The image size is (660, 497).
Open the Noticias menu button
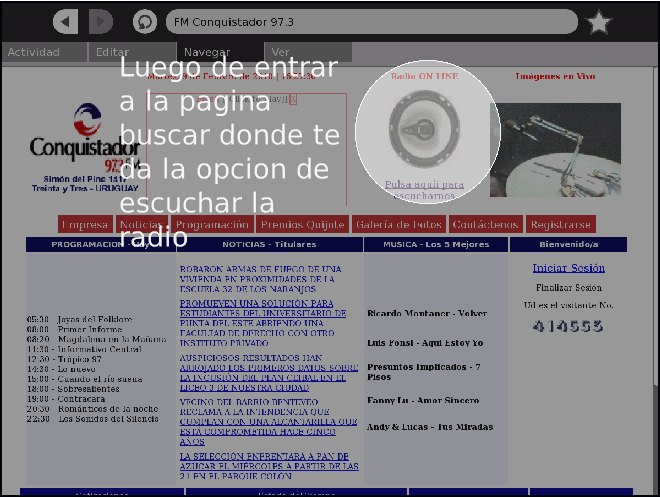point(141,224)
